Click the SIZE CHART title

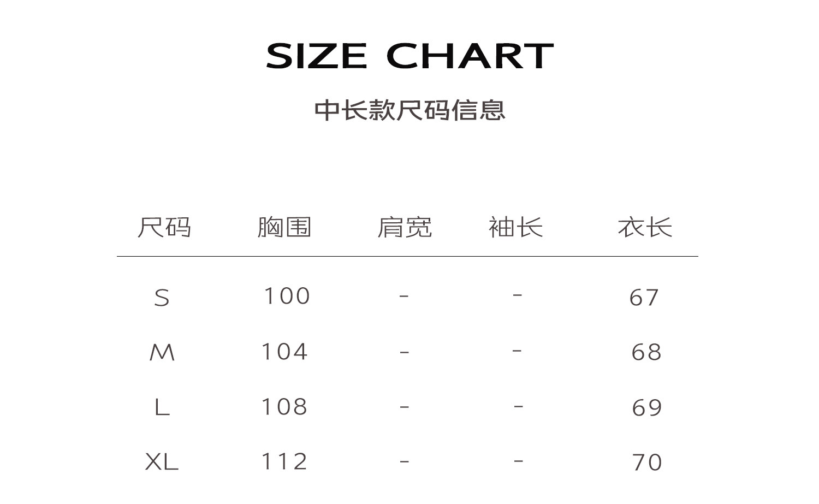[410, 56]
